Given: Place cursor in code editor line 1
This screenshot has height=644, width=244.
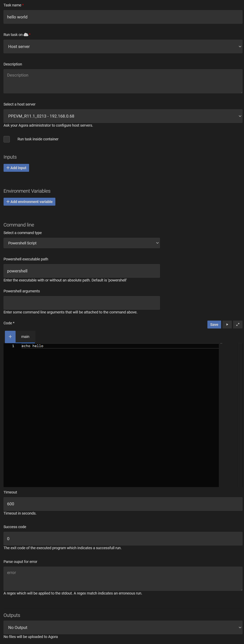Looking at the screenshot, I should pos(100,346).
